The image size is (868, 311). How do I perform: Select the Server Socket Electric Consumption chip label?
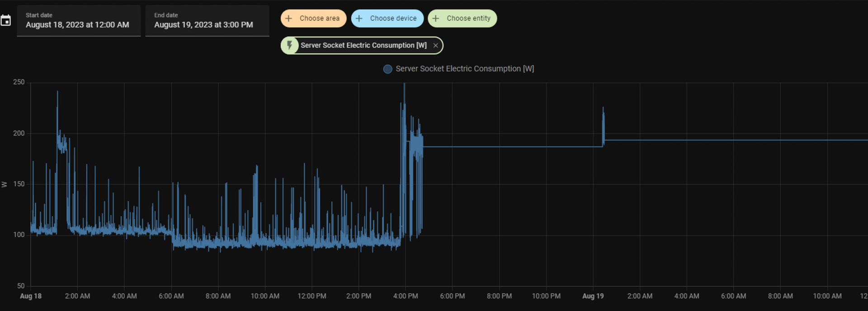[363, 46]
